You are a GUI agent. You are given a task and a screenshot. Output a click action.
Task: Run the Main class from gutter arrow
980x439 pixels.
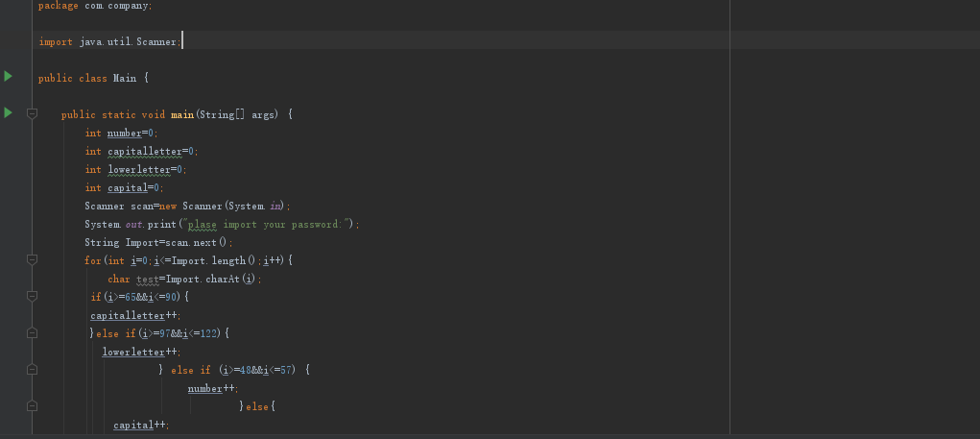[8, 76]
